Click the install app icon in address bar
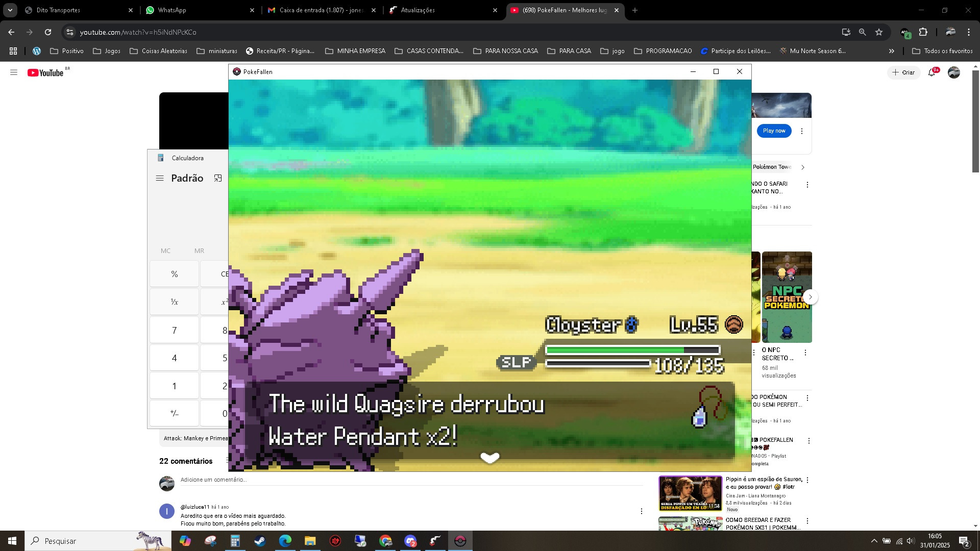Screen dimensions: 980x551 pos(846,32)
